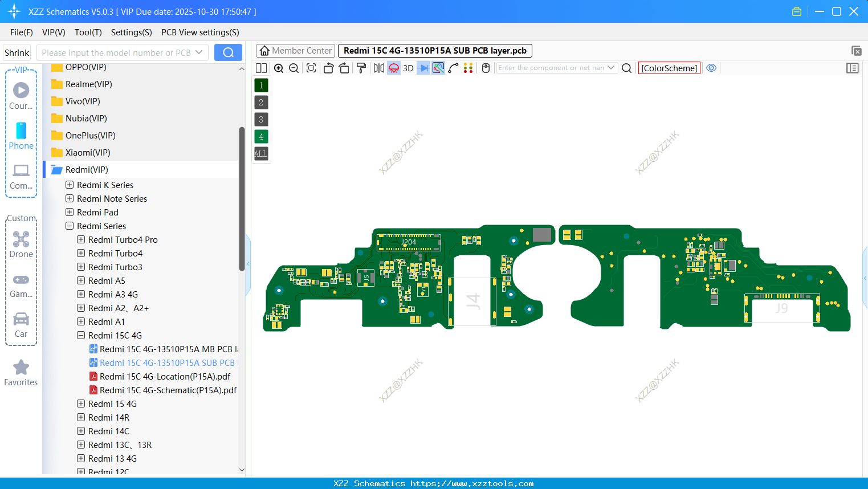Viewport: 868px width, 489px height.
Task: Mirror flip the PCB board
Action: [378, 68]
